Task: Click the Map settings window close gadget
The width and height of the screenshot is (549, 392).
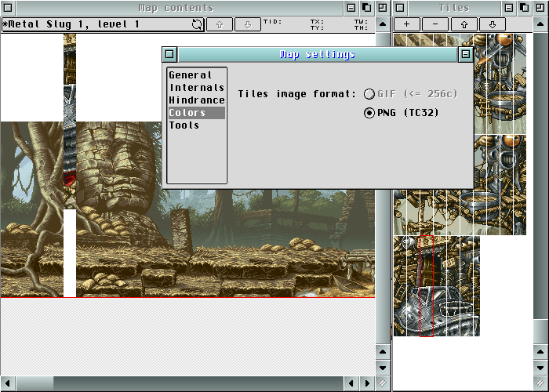Action: [169, 55]
